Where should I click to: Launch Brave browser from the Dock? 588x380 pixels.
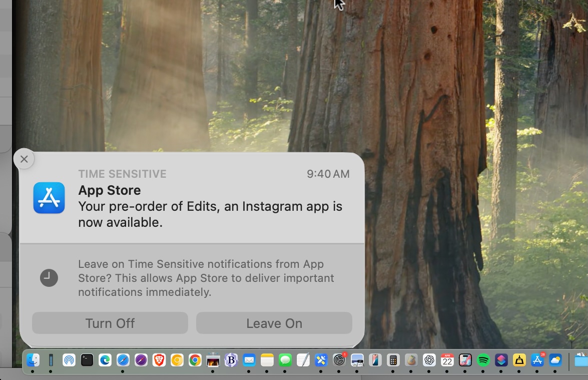[x=159, y=360]
